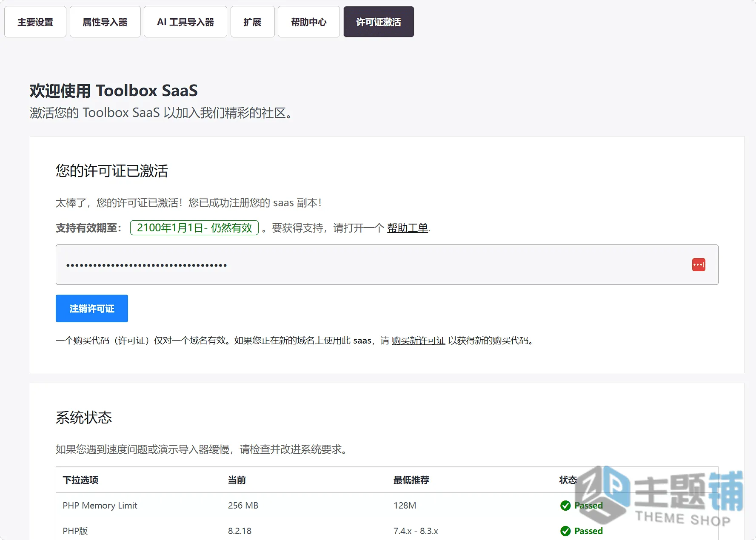Click the green check icon for PHP Memory Limit
The image size is (756, 540).
pos(565,506)
